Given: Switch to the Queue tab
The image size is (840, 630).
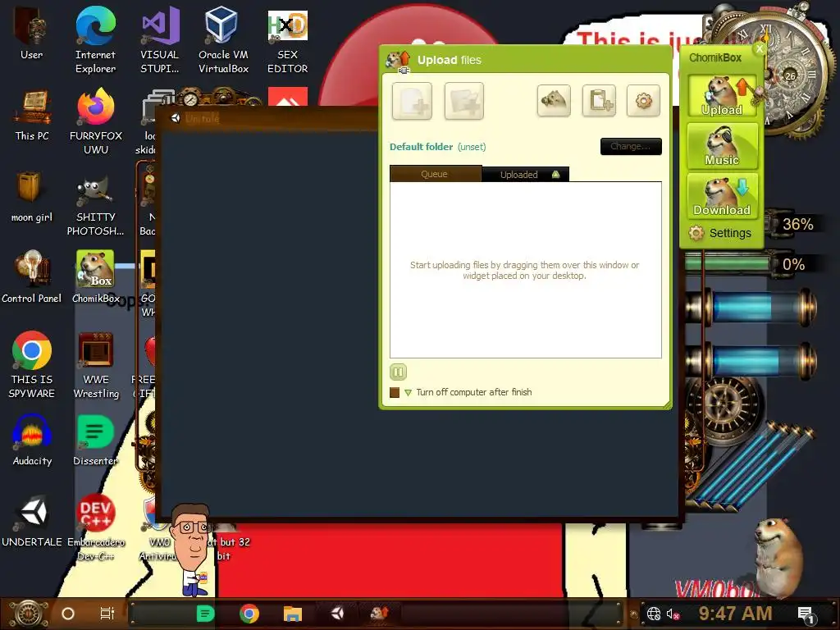Looking at the screenshot, I should click(x=435, y=174).
